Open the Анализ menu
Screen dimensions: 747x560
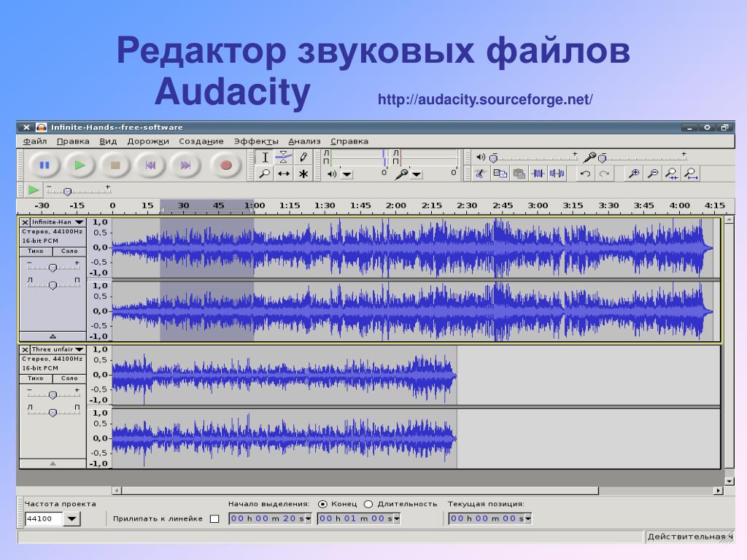click(x=304, y=141)
